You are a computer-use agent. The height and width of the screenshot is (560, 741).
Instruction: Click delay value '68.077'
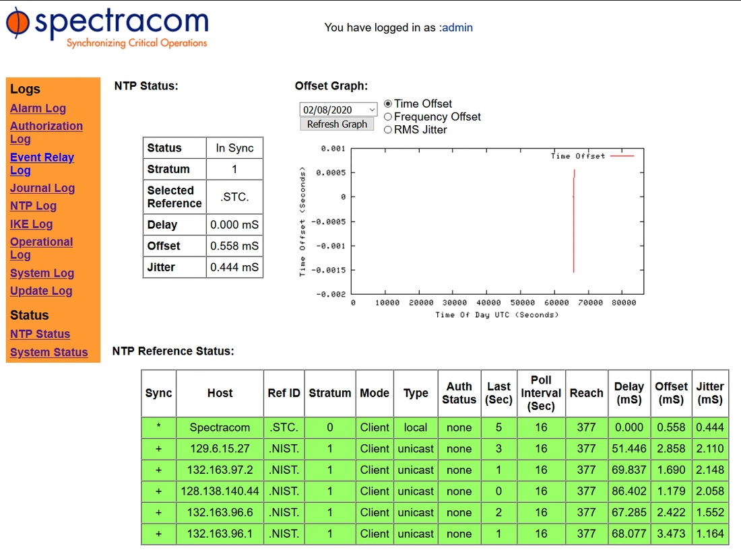click(629, 534)
